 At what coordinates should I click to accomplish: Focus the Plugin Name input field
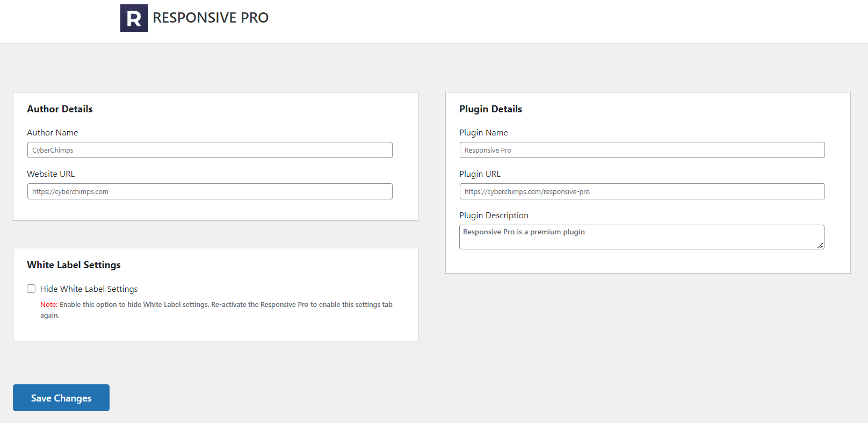pos(642,150)
